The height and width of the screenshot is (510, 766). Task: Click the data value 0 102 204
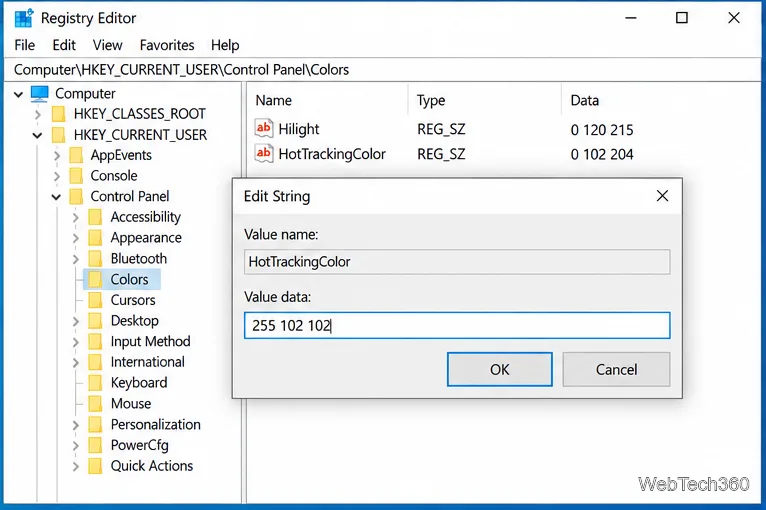click(x=602, y=154)
